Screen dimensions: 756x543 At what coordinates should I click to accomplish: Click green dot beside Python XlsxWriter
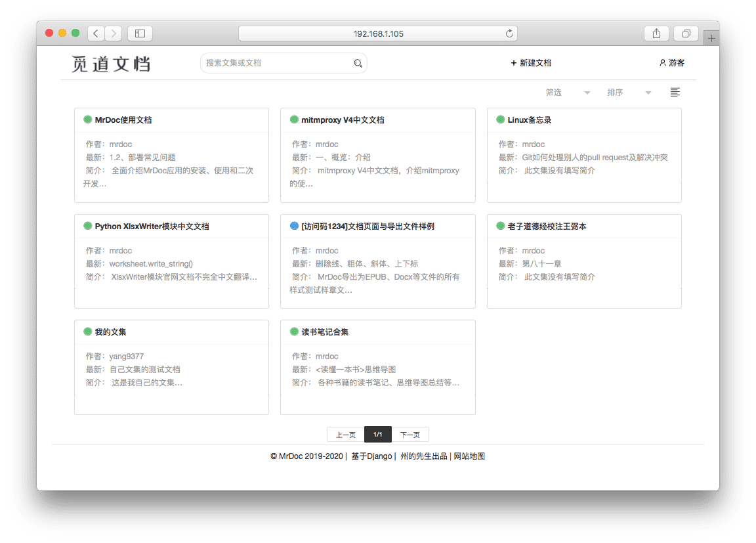click(88, 226)
